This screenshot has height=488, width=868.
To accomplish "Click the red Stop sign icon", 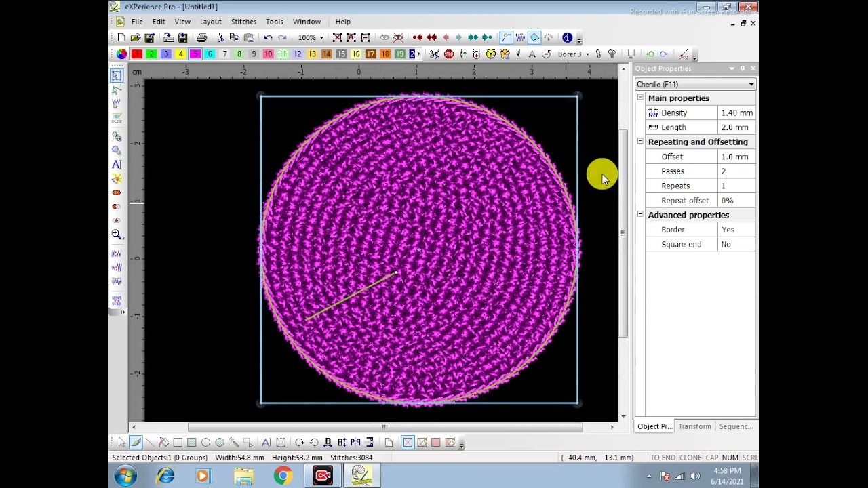I will click(449, 54).
